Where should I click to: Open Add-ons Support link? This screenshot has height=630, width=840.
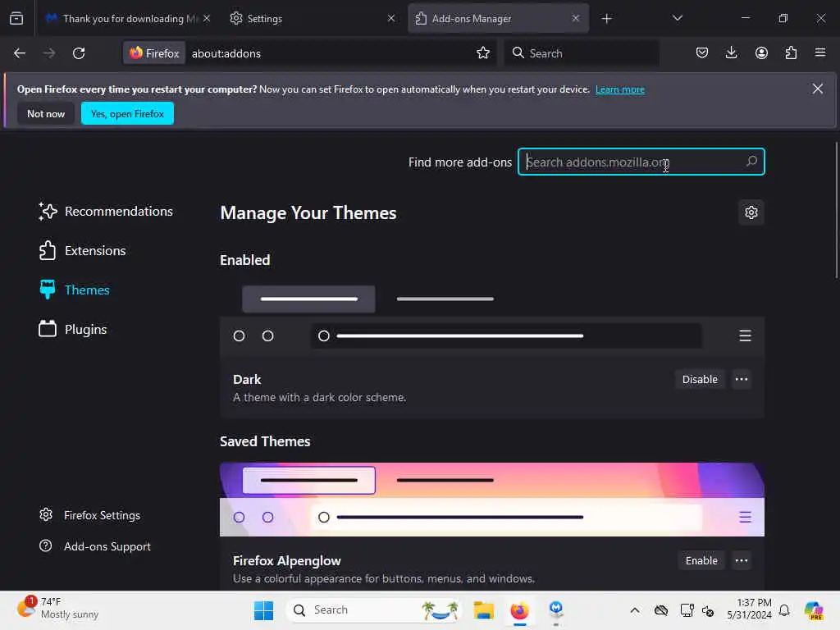click(95, 546)
